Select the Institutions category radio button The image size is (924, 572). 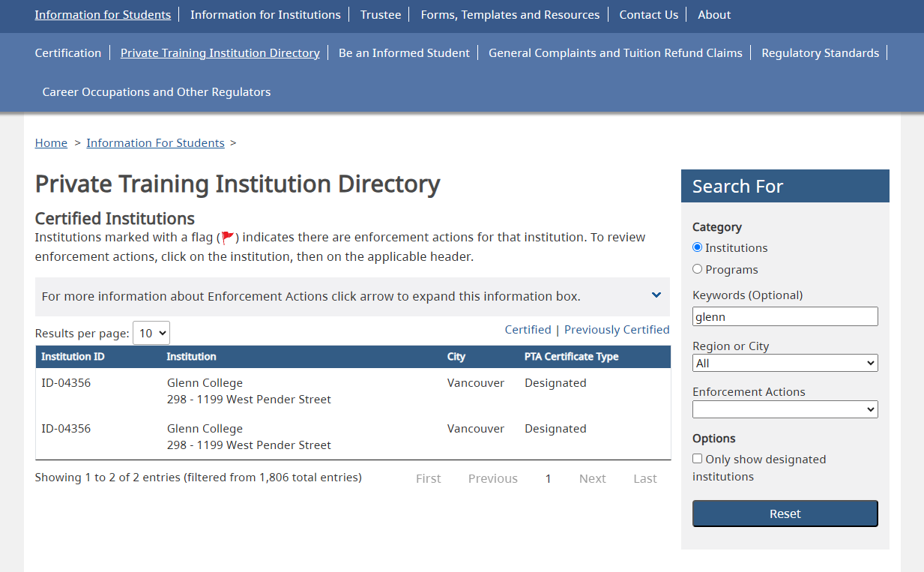[x=698, y=247]
